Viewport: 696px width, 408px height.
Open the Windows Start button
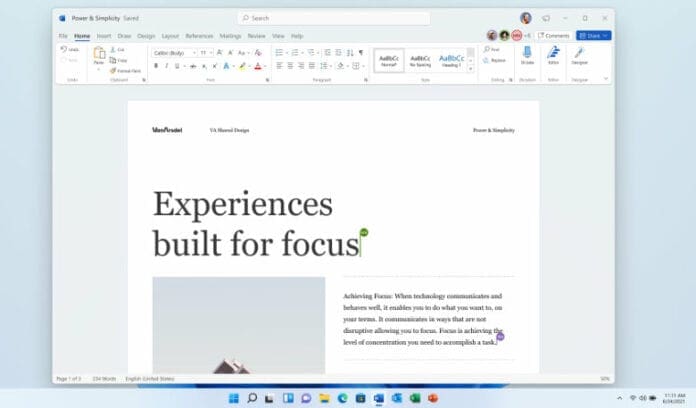coord(233,398)
